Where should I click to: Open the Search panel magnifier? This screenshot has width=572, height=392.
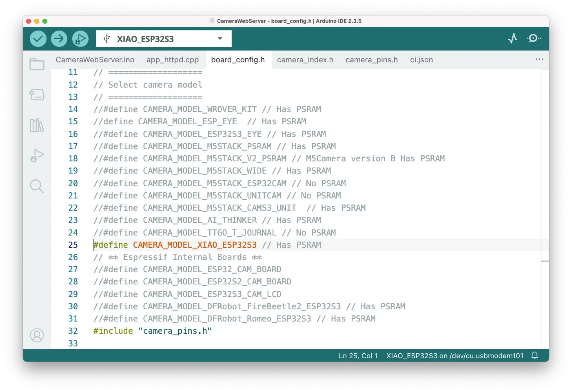[x=37, y=186]
